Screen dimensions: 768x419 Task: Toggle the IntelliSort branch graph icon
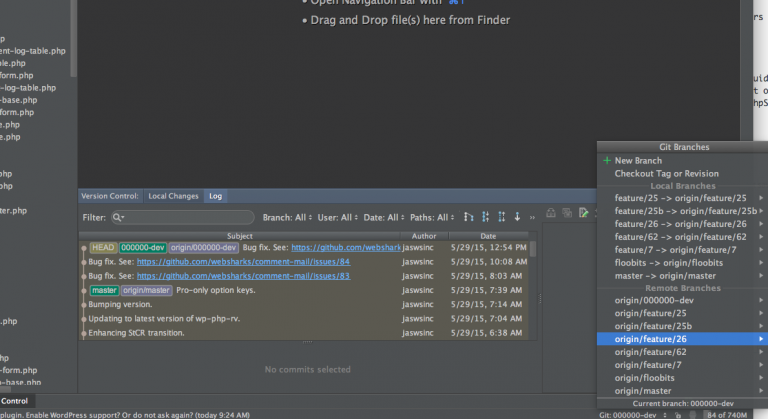pyautogui.click(x=469, y=217)
